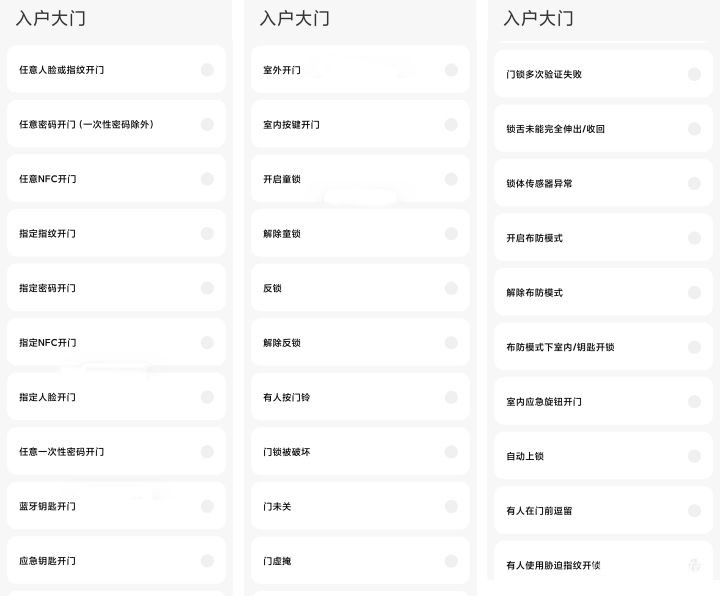Select the 室内应急旋钮开门 radio circle

coord(694,402)
